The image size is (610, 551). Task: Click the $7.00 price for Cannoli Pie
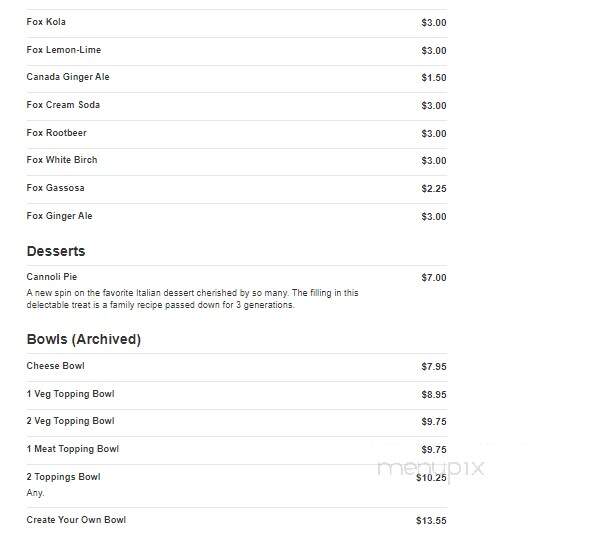point(434,278)
